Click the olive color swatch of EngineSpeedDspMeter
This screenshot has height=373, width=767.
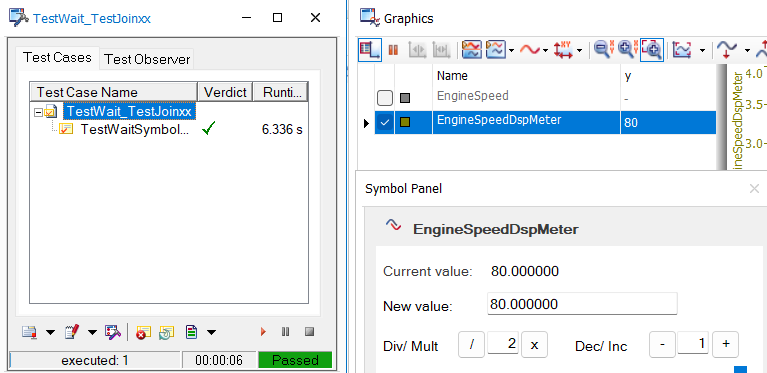[x=405, y=122]
